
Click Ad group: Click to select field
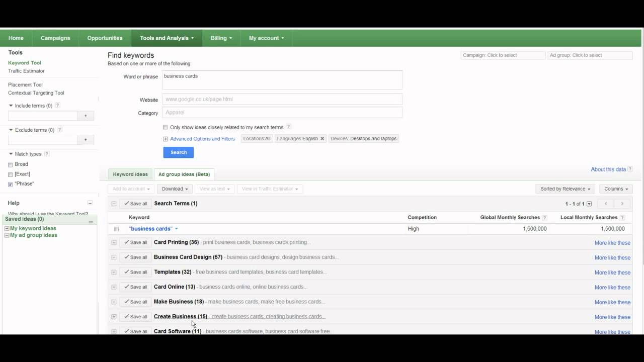590,55
